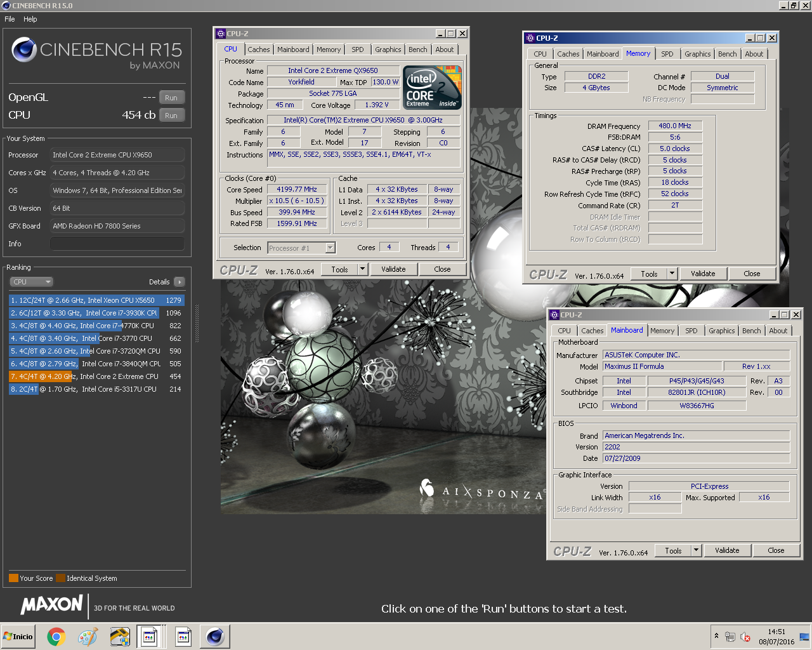Screen dimensions: 812x650
Task: Click the Core Speed value 4199.77 MHz
Action: (x=296, y=189)
